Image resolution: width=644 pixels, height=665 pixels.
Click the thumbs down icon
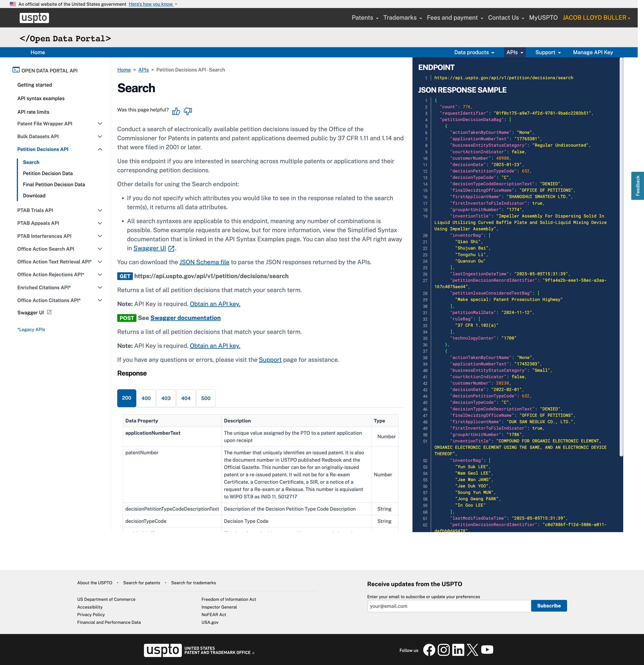tap(188, 111)
